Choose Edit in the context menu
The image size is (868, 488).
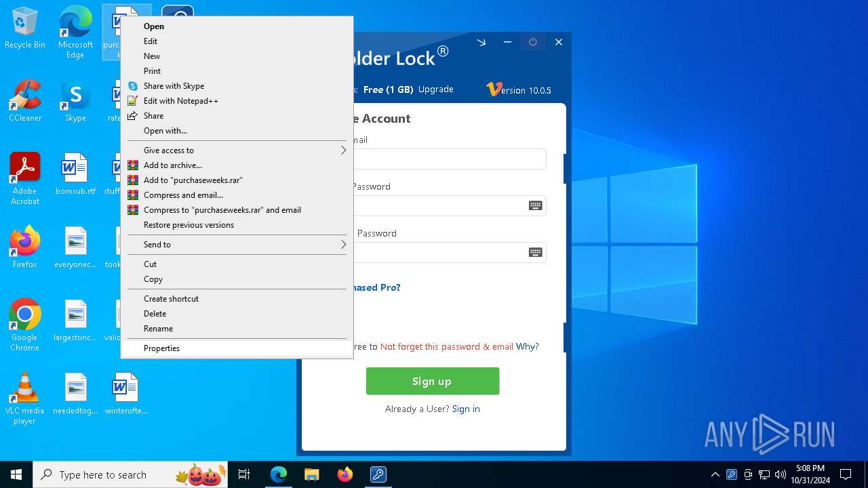click(x=237, y=41)
